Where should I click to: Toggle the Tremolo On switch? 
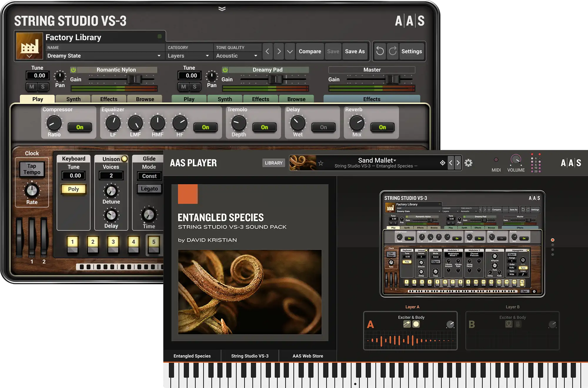click(x=264, y=127)
